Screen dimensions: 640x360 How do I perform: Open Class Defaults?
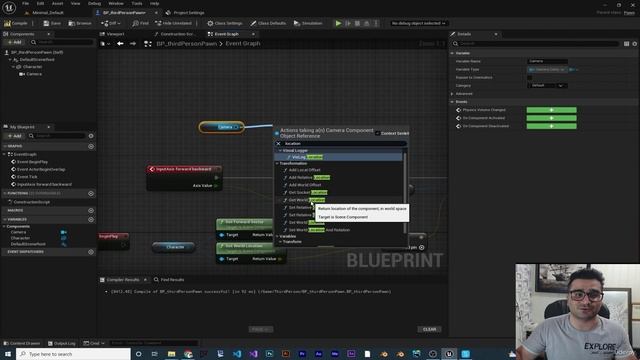pyautogui.click(x=268, y=23)
